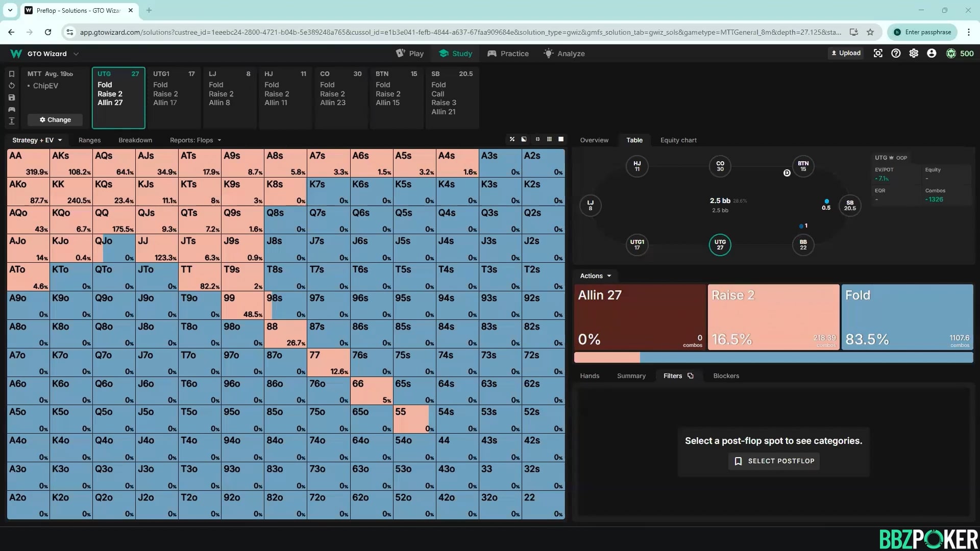Click the game controller sidebar icon
This screenshot has height=551, width=980.
[x=12, y=109]
